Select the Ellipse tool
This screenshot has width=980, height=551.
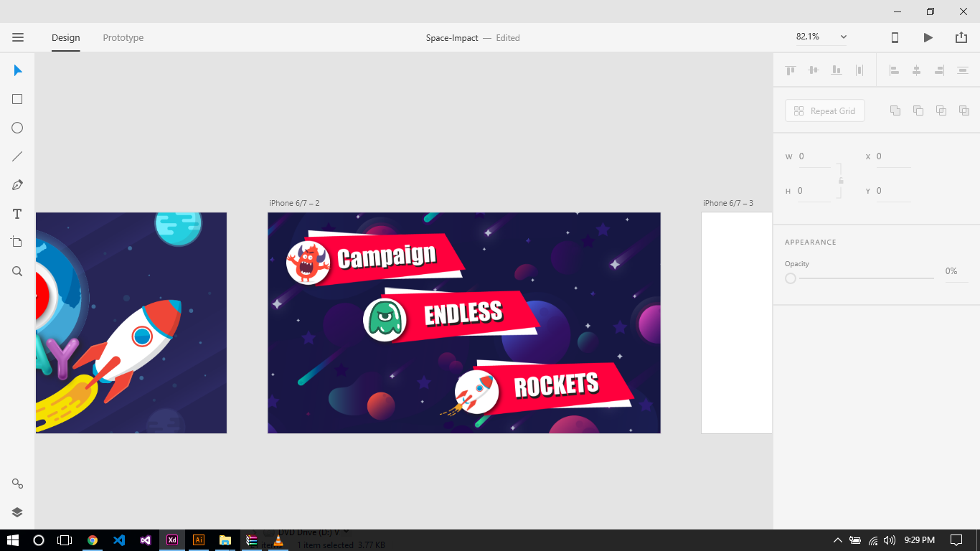(x=17, y=128)
